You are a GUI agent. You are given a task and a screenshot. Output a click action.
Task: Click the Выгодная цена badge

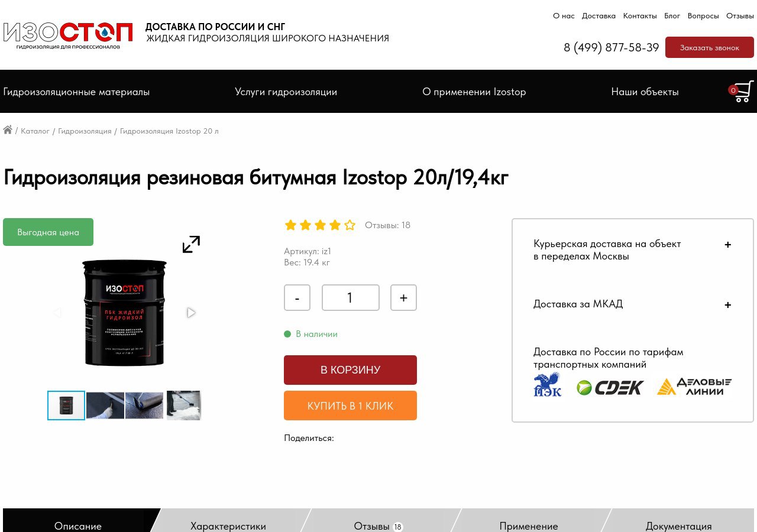click(48, 232)
